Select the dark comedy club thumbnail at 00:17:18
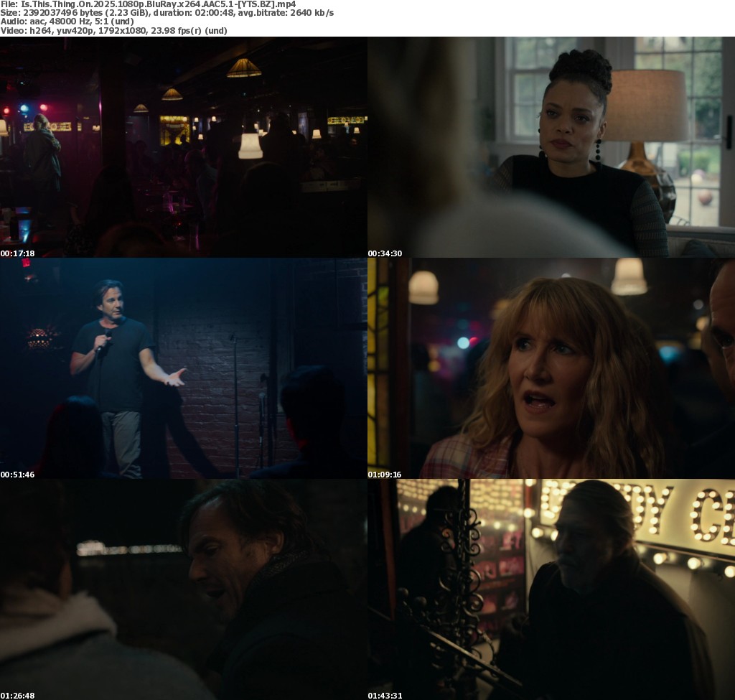This screenshot has width=735, height=700. coord(184,147)
